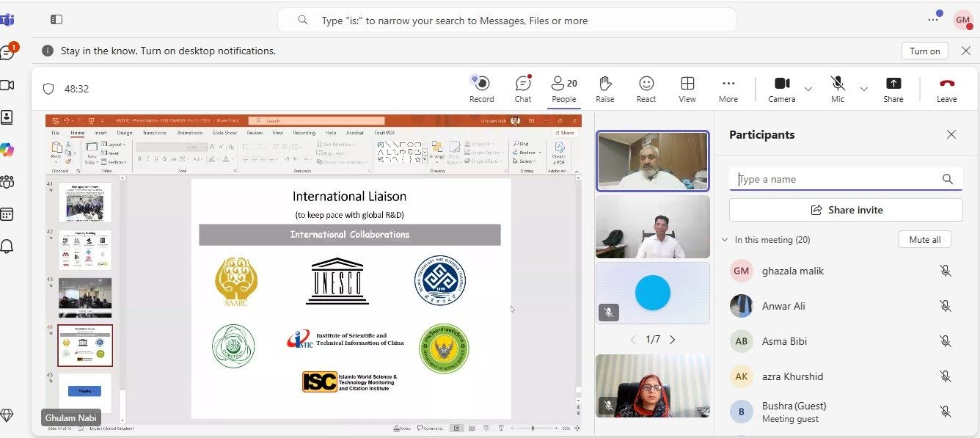Click Create a PDF in PowerPoint ribbon

pos(559,152)
